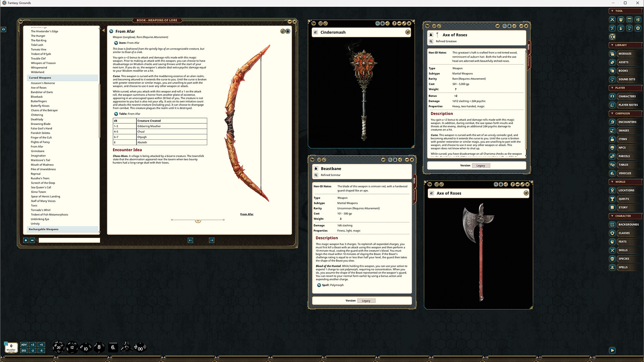Follow the From Afar image link
644x362 pixels.
click(x=247, y=214)
